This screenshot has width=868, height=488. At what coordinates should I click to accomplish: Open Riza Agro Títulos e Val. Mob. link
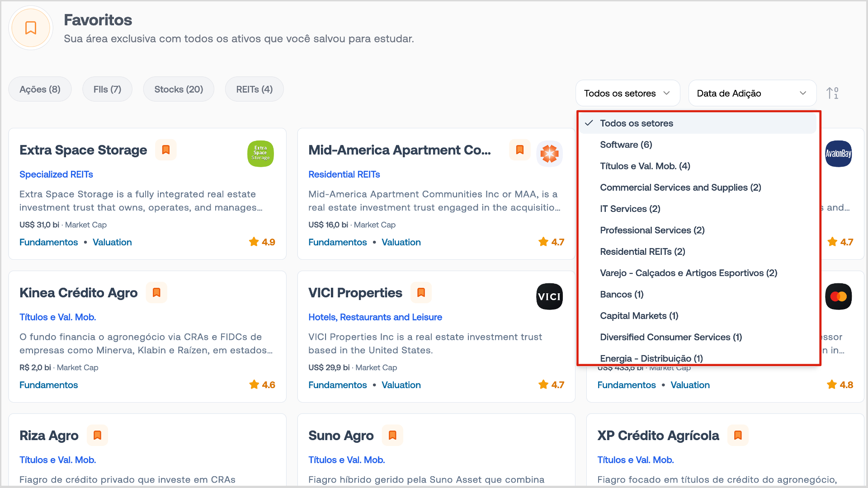pos(58,460)
